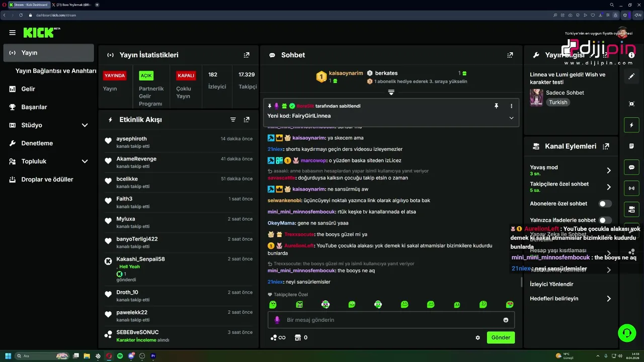
Task: Open Spotify from the taskbar
Action: pyautogui.click(x=120, y=356)
